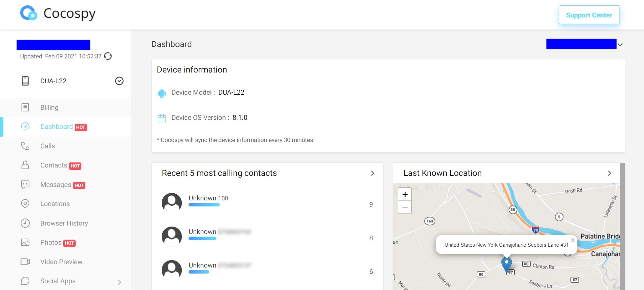Click the Calls phone icon
644x290 pixels.
25,146
